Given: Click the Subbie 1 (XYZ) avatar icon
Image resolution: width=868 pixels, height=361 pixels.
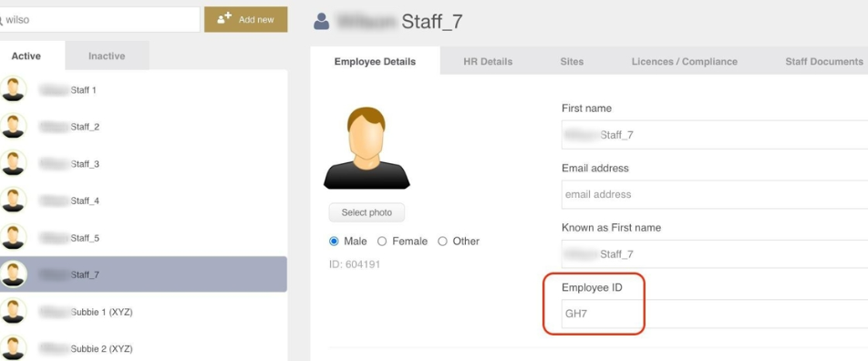Looking at the screenshot, I should click(13, 312).
